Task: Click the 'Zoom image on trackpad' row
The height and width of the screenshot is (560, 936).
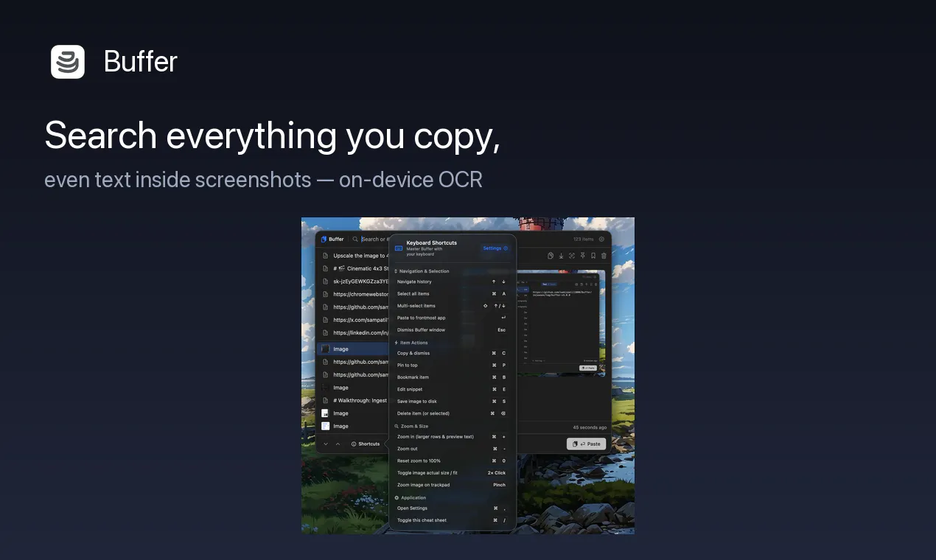Action: pyautogui.click(x=452, y=485)
